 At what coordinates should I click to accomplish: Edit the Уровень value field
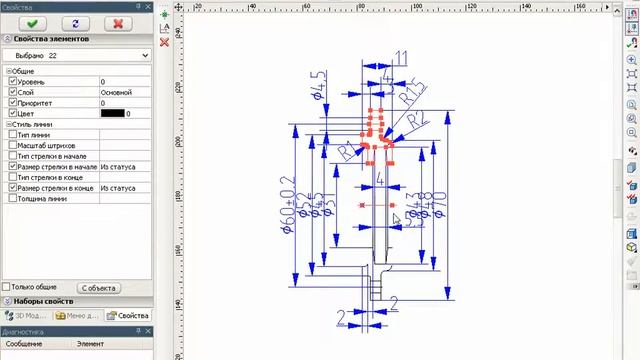coord(125,82)
